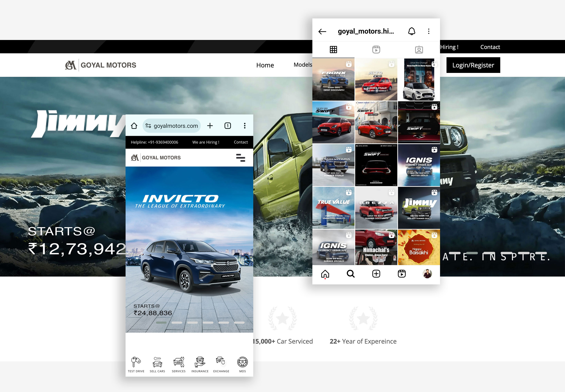This screenshot has width=565, height=392.
Task: Open notification bell on goyal_motors profile
Action: (412, 31)
